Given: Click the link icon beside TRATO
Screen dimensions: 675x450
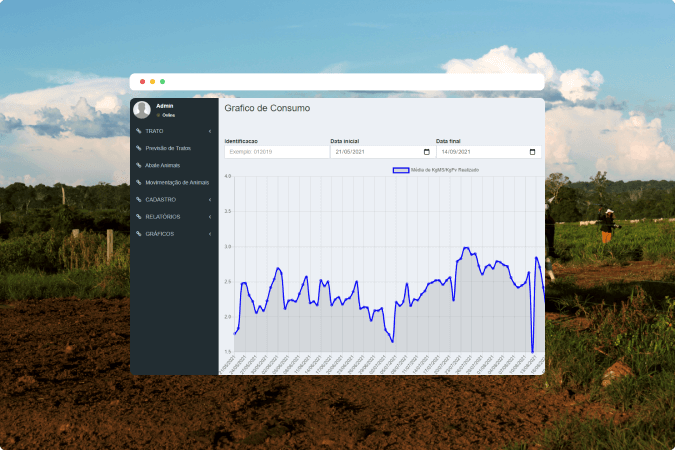Looking at the screenshot, I should tap(139, 131).
